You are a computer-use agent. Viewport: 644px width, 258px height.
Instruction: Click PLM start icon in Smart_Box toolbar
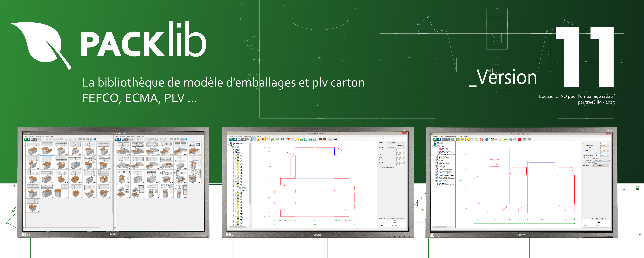click(435, 139)
